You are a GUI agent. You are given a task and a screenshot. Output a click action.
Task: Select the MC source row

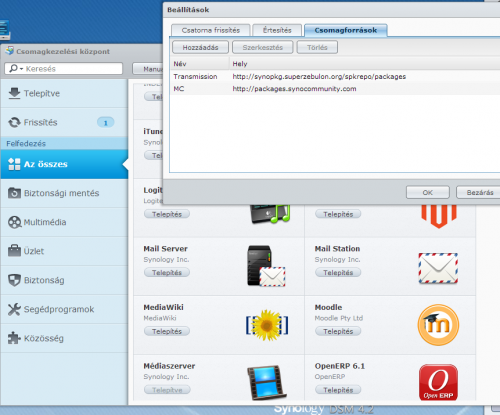click(x=335, y=89)
